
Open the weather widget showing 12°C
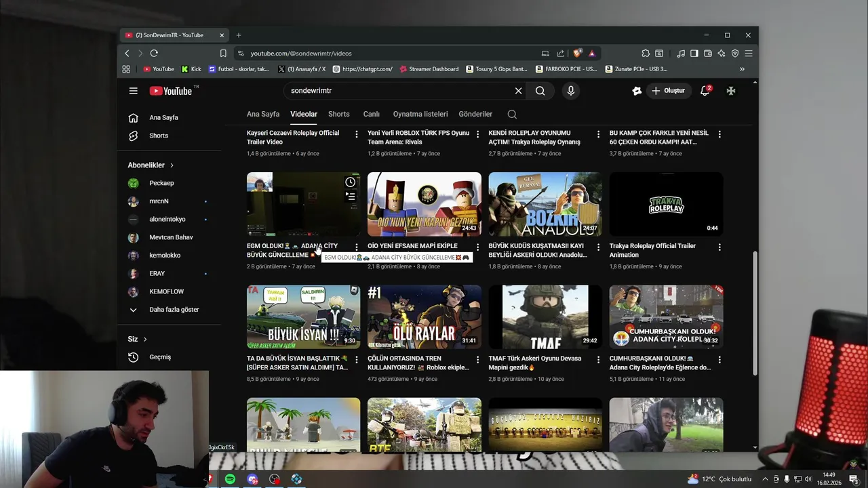point(719,479)
